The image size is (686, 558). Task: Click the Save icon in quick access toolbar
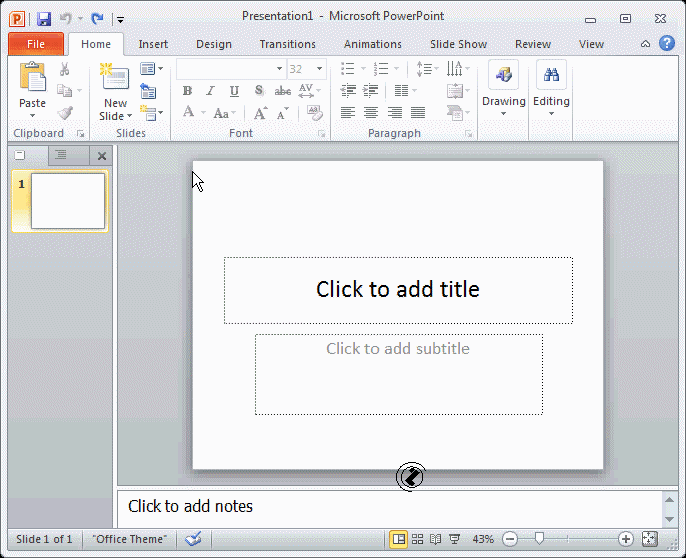click(x=44, y=18)
